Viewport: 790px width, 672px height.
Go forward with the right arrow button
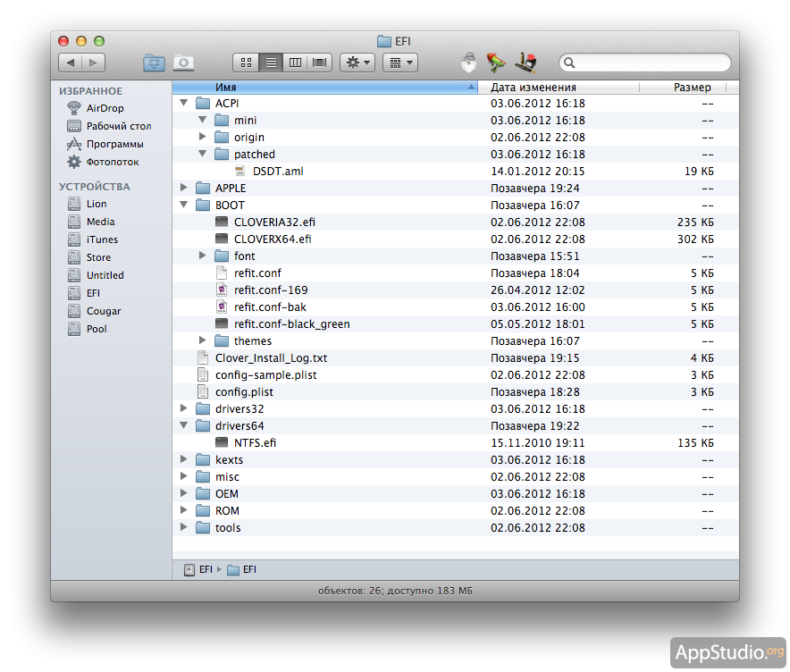(x=93, y=63)
